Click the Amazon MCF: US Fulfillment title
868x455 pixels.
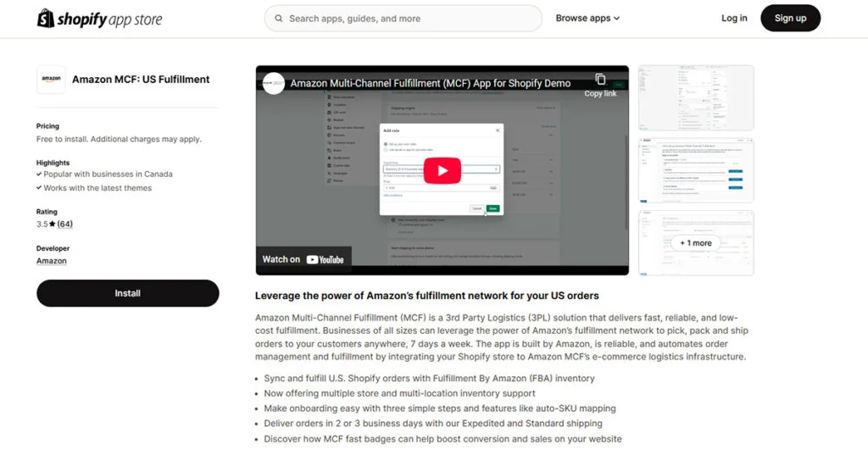click(x=141, y=79)
